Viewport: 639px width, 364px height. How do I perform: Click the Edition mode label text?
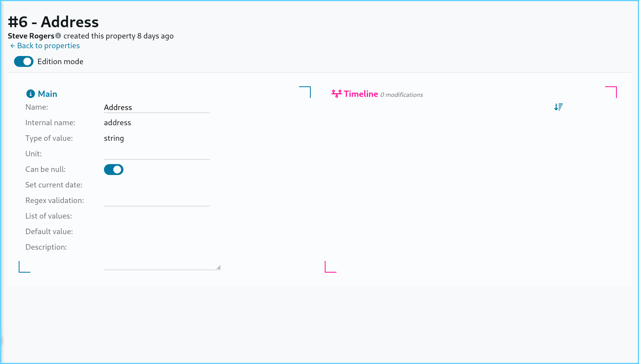pos(60,61)
